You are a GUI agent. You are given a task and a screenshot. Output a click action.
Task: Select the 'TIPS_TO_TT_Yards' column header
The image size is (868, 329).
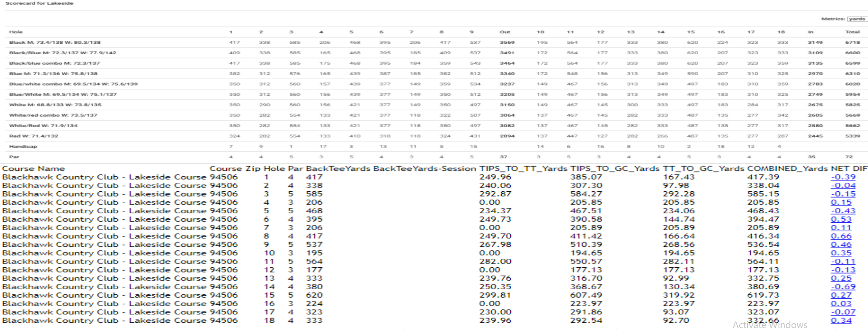point(524,169)
